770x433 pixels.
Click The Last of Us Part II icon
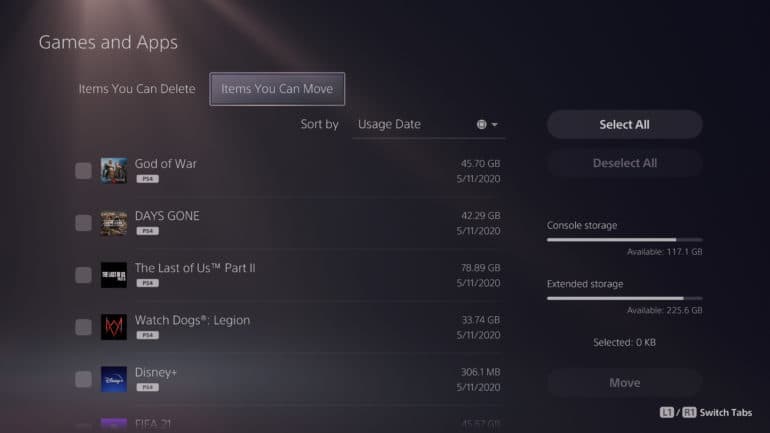point(114,275)
